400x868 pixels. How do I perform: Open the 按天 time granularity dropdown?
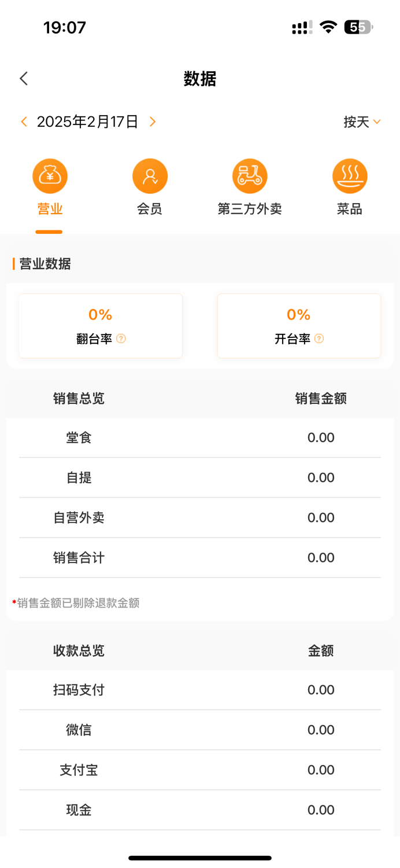[362, 122]
